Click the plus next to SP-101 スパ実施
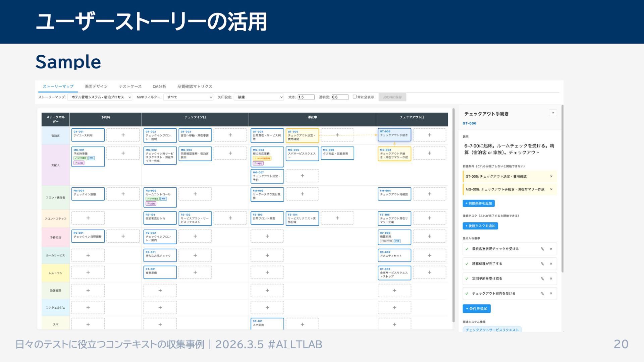The width and height of the screenshot is (644, 362). click(x=302, y=324)
